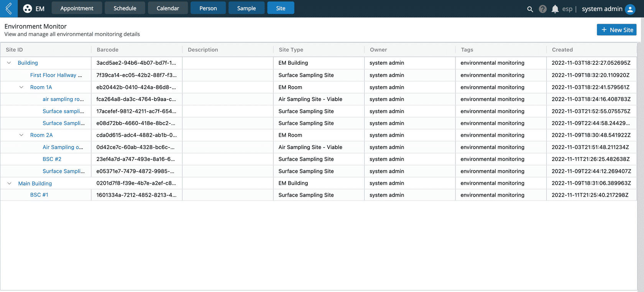Select barcode cell 'cda0d615-adc4-4882-ab1b-0...'
Screen dimensions: 644x292
[136, 135]
